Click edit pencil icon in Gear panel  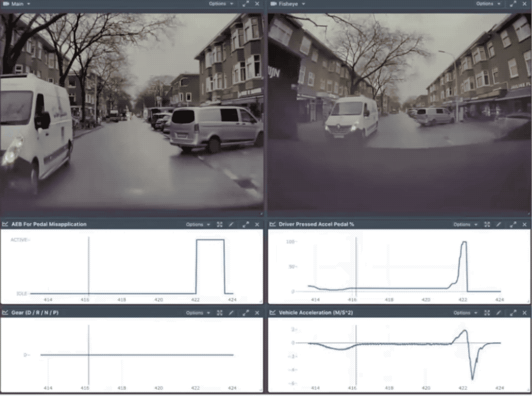(x=231, y=313)
